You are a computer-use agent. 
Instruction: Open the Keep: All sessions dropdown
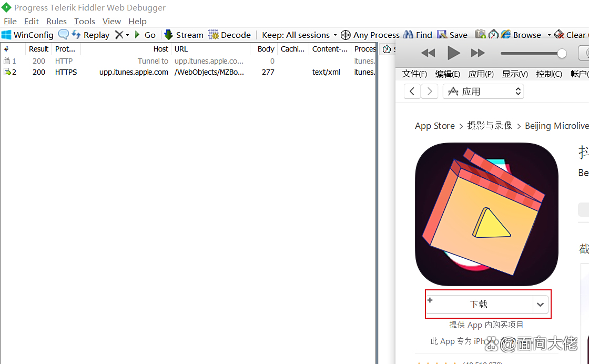299,35
